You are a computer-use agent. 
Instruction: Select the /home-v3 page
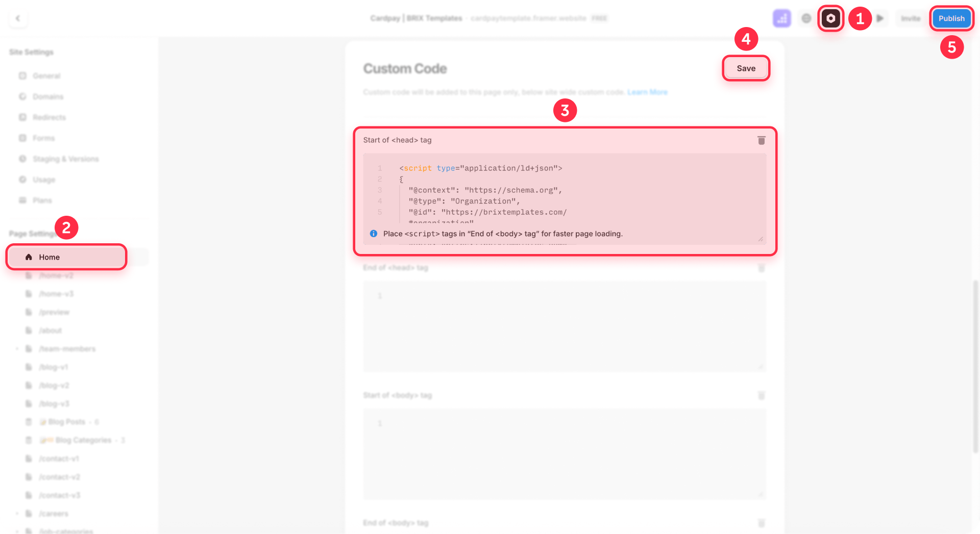pyautogui.click(x=56, y=294)
